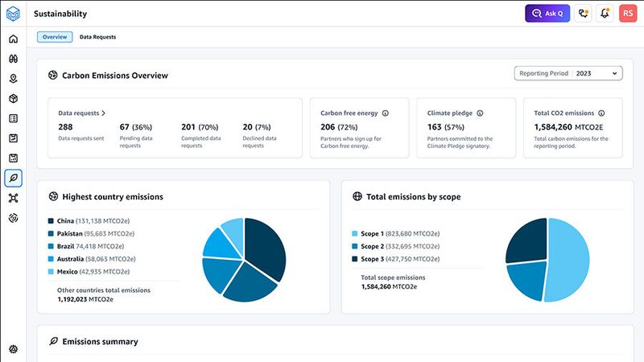Screen dimensions: 644x362
Task: Click the Carbon Emissions Overview globe icon
Action: (53, 75)
